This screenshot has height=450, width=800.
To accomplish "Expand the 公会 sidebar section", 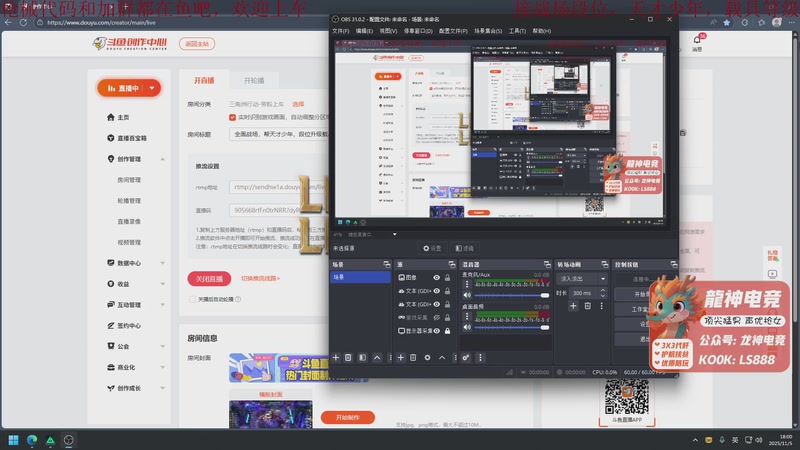I will [162, 346].
